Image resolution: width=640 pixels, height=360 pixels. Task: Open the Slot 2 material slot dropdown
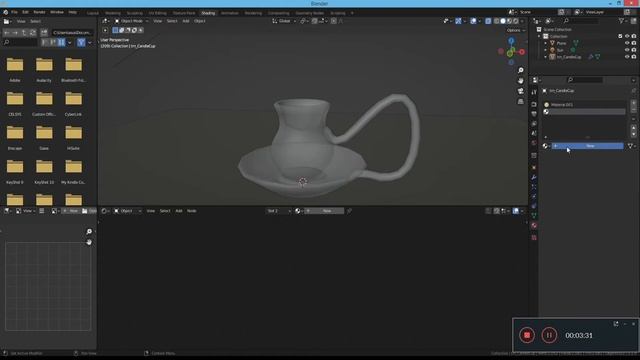coord(278,211)
